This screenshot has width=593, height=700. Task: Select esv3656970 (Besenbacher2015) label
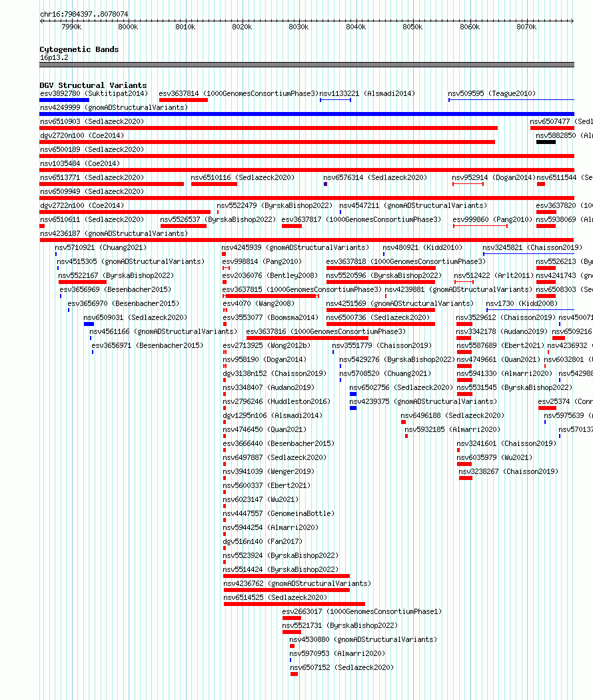tap(123, 303)
